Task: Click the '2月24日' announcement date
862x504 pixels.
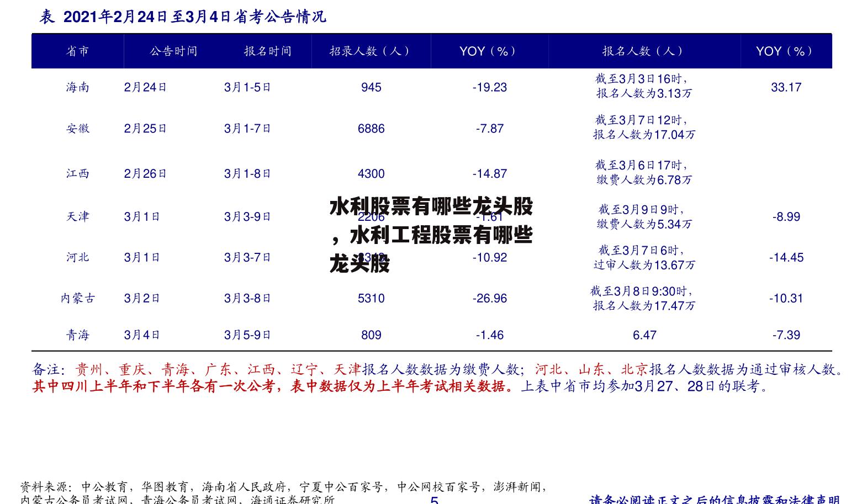Action: coord(145,87)
